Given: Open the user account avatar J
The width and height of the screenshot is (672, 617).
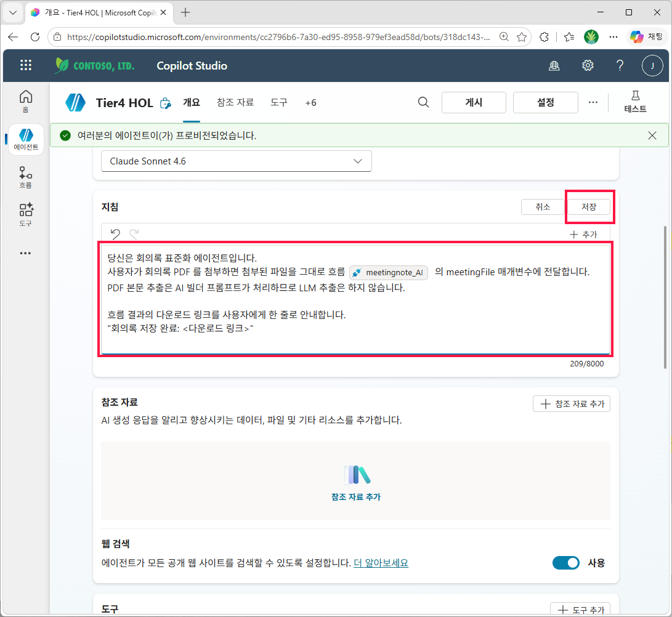Looking at the screenshot, I should point(652,65).
